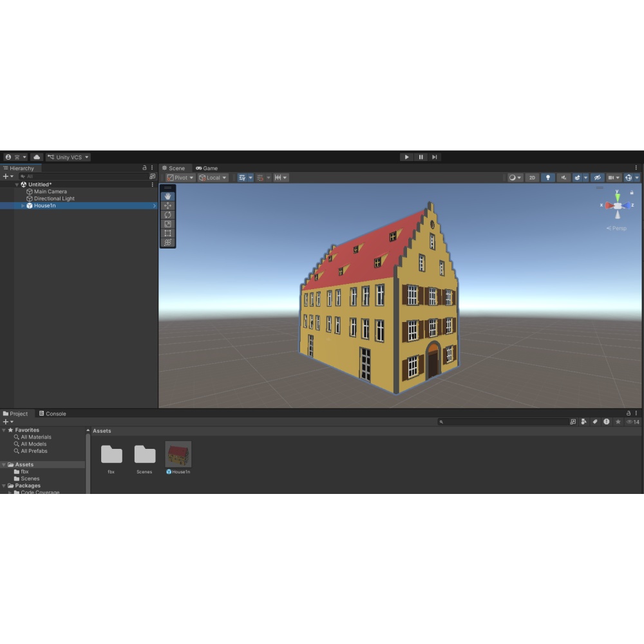Image resolution: width=644 pixels, height=644 pixels.
Task: Select the Move tool
Action: tap(167, 205)
